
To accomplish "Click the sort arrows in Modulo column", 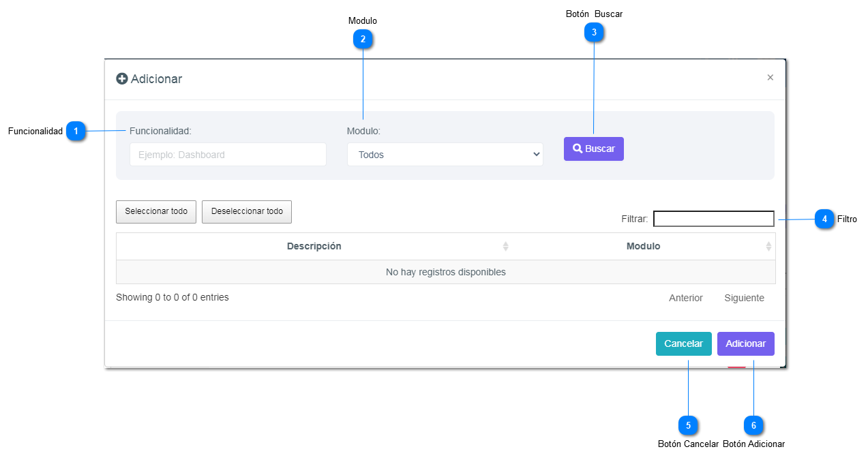I will [x=768, y=246].
